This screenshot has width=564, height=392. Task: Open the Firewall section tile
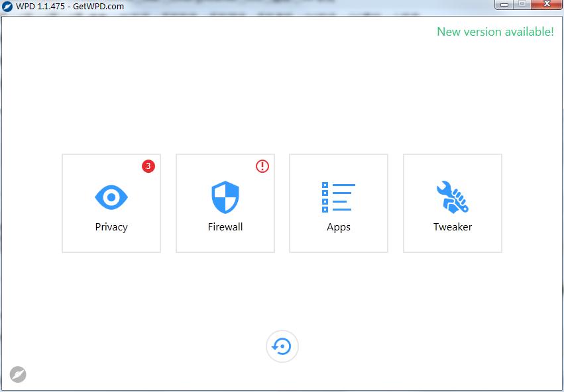(225, 203)
